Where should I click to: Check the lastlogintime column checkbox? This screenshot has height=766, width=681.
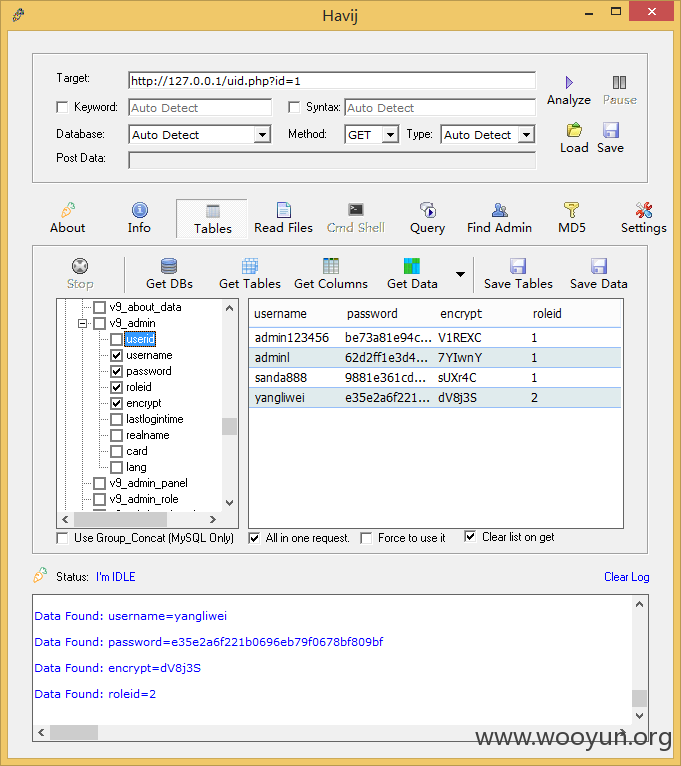(x=116, y=420)
